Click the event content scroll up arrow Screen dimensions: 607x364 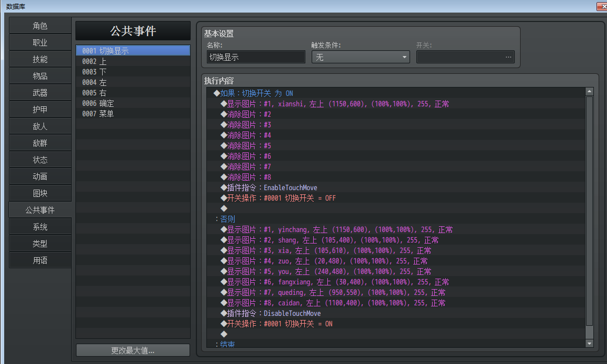pyautogui.click(x=589, y=91)
